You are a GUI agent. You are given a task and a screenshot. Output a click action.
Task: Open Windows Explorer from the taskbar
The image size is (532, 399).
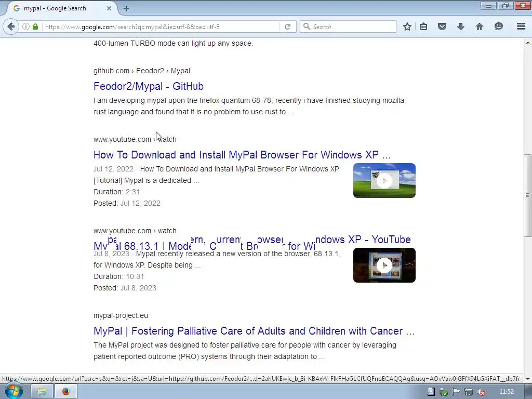point(42,392)
